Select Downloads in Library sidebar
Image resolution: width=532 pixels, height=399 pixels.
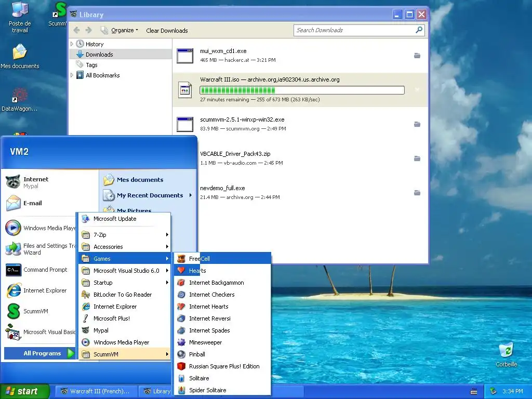(x=121, y=54)
